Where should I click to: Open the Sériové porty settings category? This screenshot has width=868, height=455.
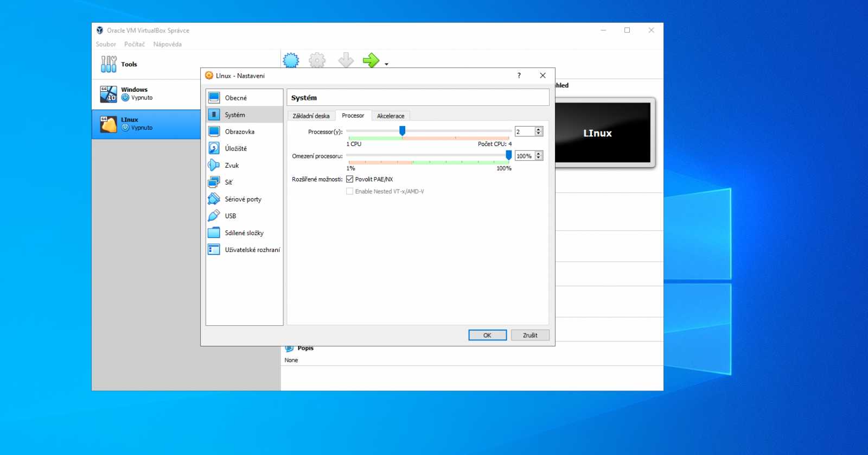pyautogui.click(x=245, y=199)
